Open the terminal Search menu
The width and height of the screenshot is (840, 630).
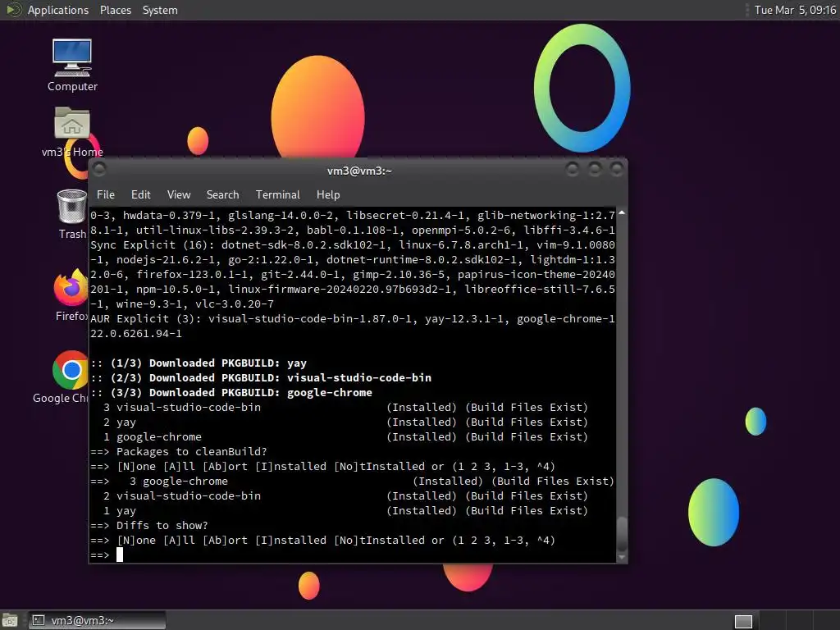tap(222, 194)
